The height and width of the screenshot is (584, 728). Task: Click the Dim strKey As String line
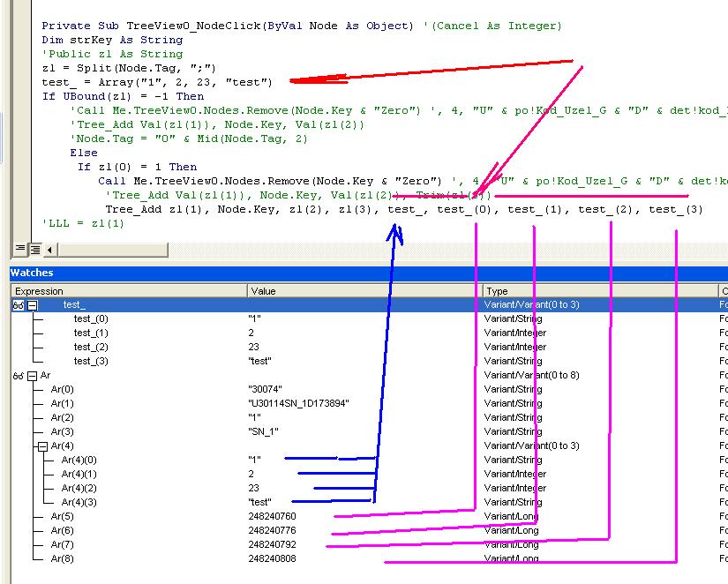(x=112, y=40)
